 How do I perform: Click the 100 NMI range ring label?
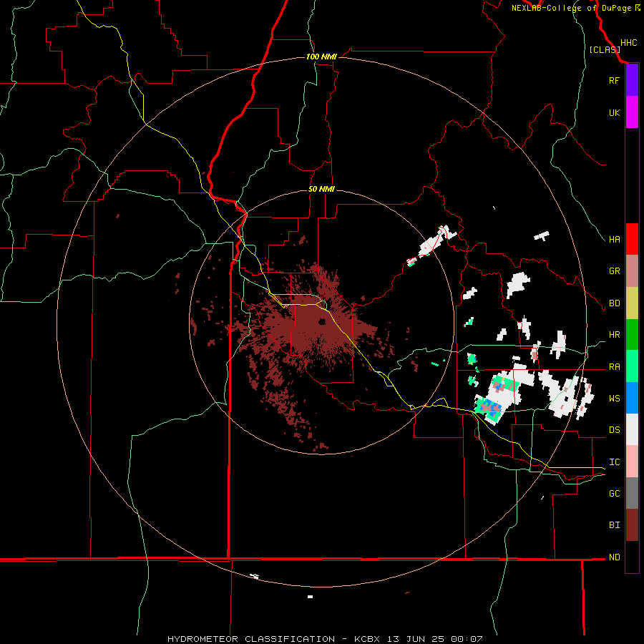click(321, 57)
